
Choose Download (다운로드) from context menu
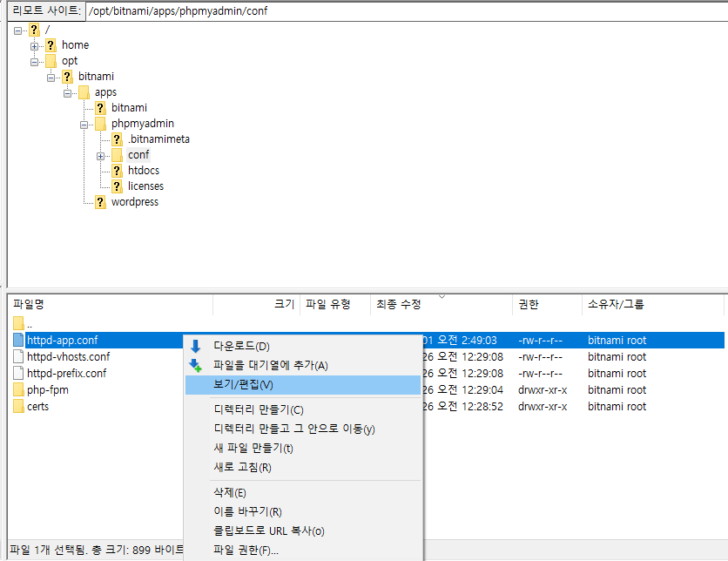[x=303, y=346]
